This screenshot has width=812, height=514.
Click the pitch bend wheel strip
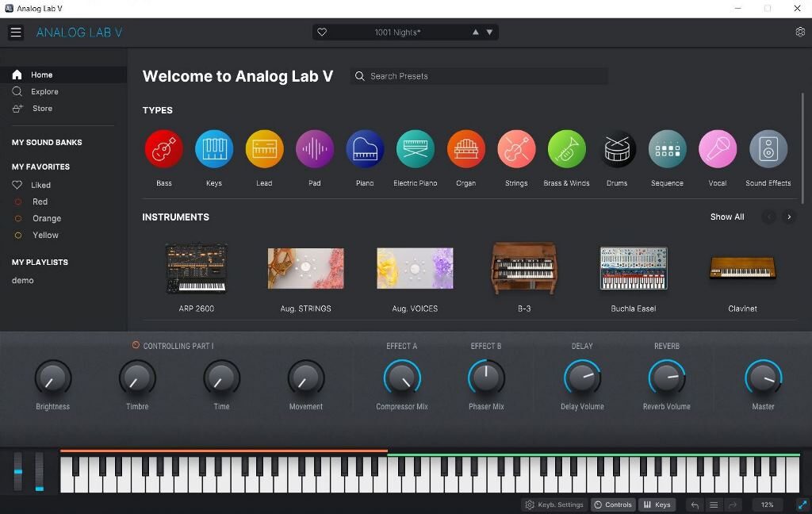point(18,471)
